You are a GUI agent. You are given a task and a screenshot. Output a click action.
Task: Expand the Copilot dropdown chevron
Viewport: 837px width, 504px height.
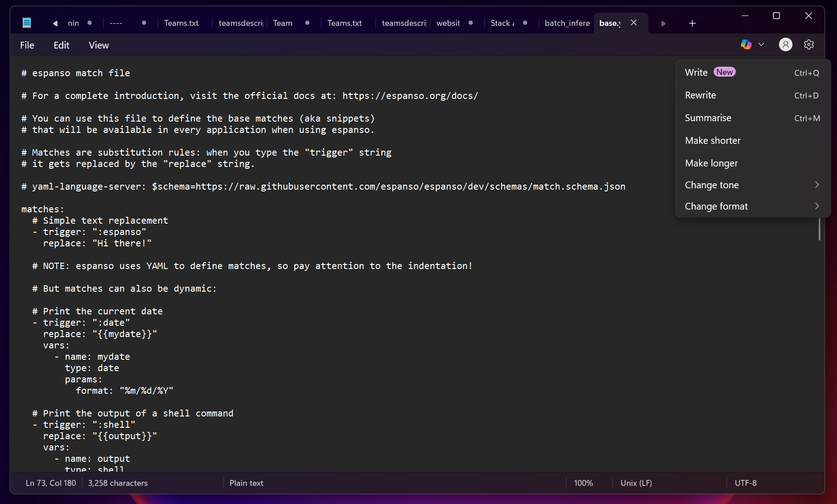click(x=761, y=44)
